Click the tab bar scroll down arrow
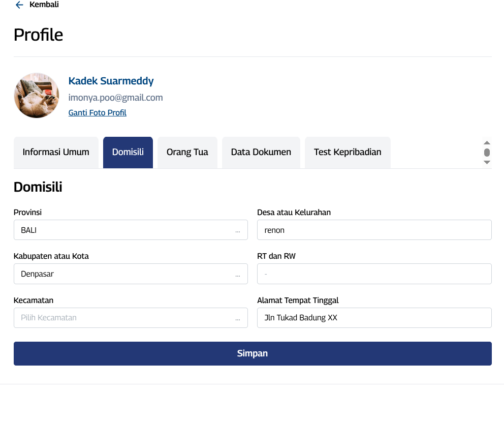The image size is (504, 422). (x=487, y=162)
